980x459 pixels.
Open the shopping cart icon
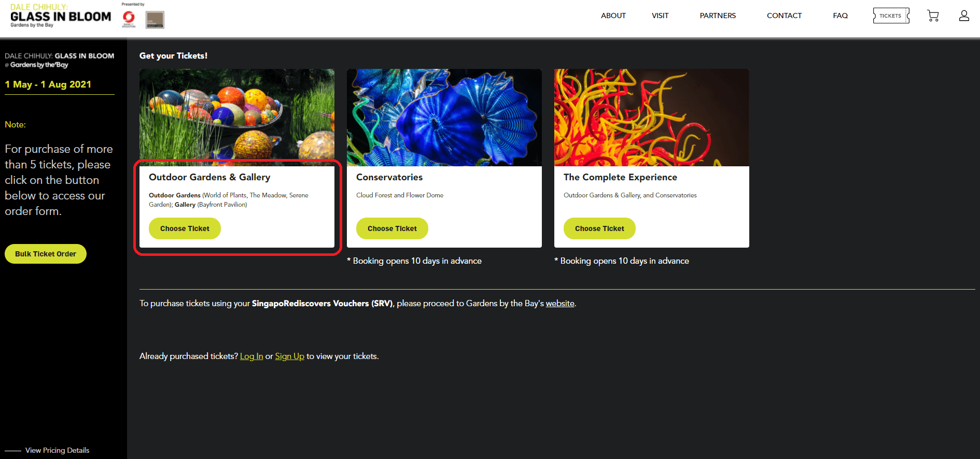coord(933,16)
